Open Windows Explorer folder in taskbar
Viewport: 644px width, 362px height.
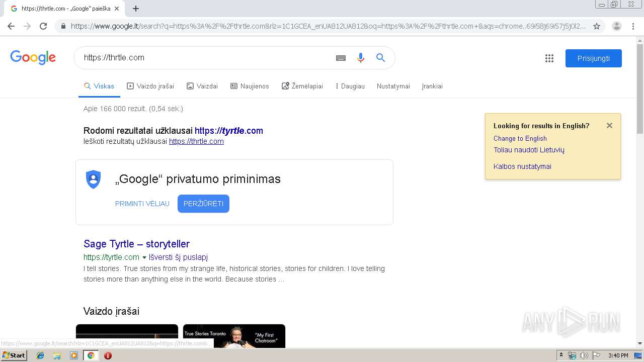click(x=57, y=355)
